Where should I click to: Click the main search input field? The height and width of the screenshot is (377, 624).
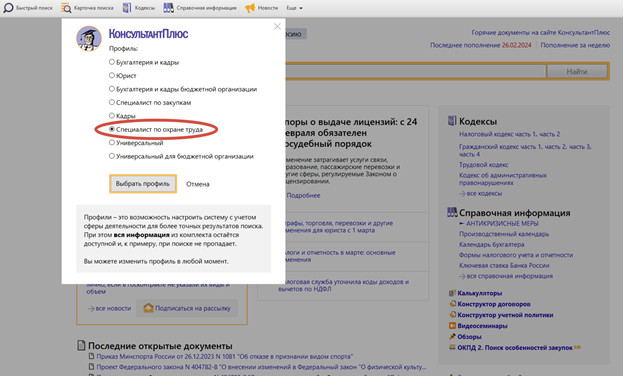415,72
